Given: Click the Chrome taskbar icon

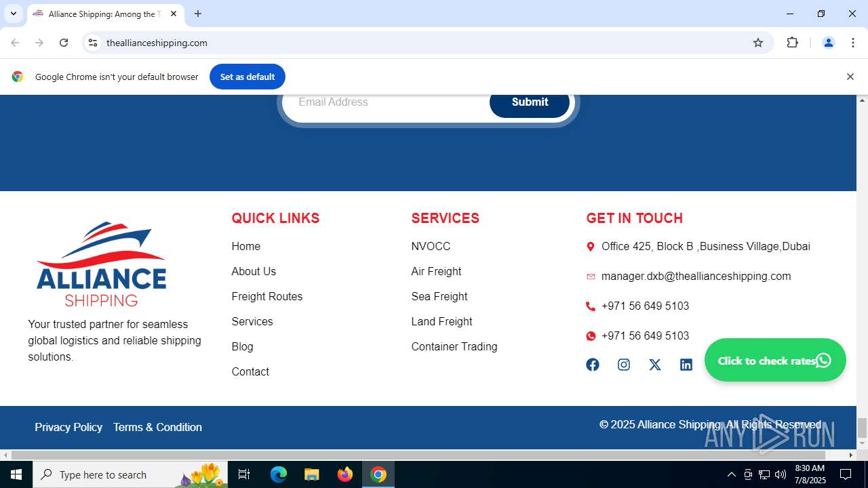Looking at the screenshot, I should [378, 474].
